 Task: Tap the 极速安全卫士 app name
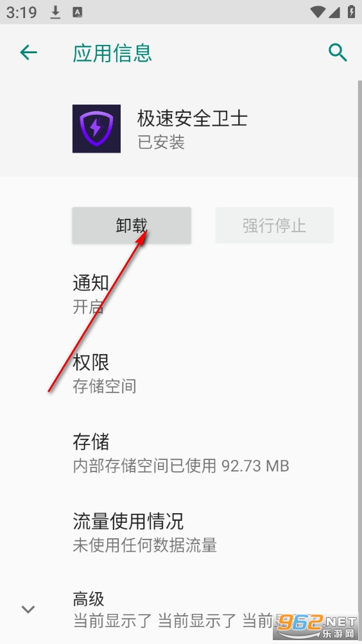[193, 119]
